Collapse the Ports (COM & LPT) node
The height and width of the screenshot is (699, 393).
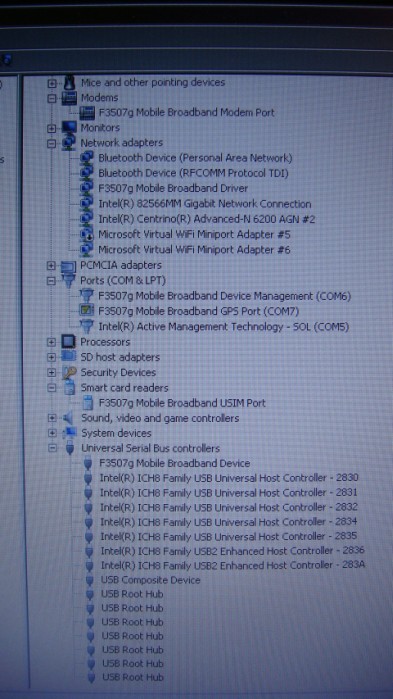tap(51, 281)
